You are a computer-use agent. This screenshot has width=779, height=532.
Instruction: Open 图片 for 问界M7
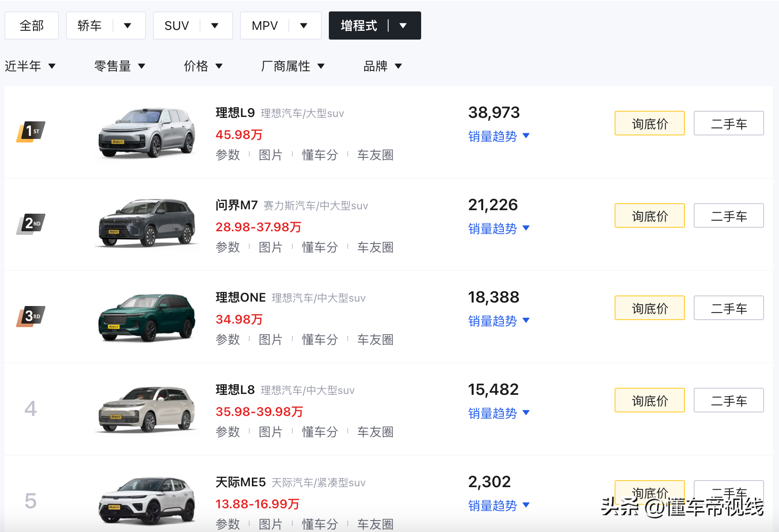coord(270,247)
